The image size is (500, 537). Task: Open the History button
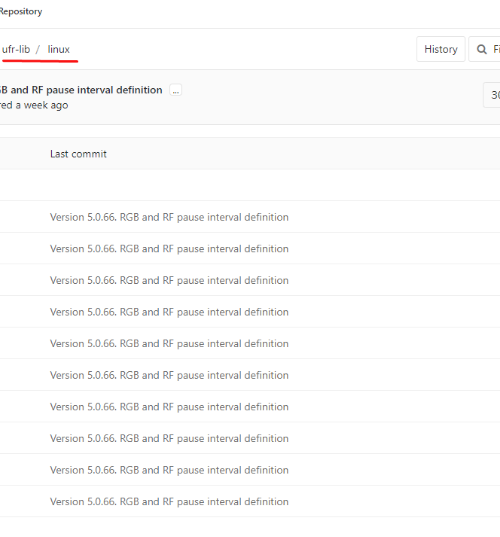click(441, 49)
